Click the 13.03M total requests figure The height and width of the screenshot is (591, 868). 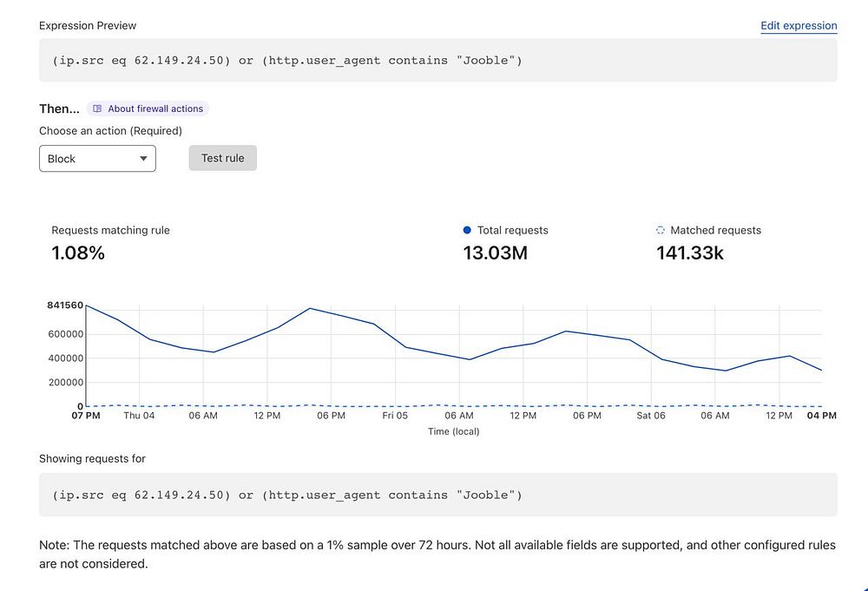point(496,253)
